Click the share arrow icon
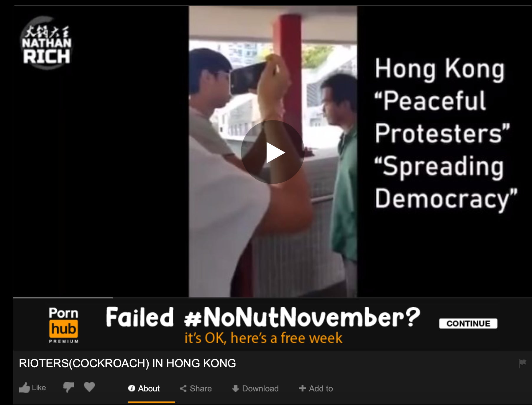 (x=183, y=388)
